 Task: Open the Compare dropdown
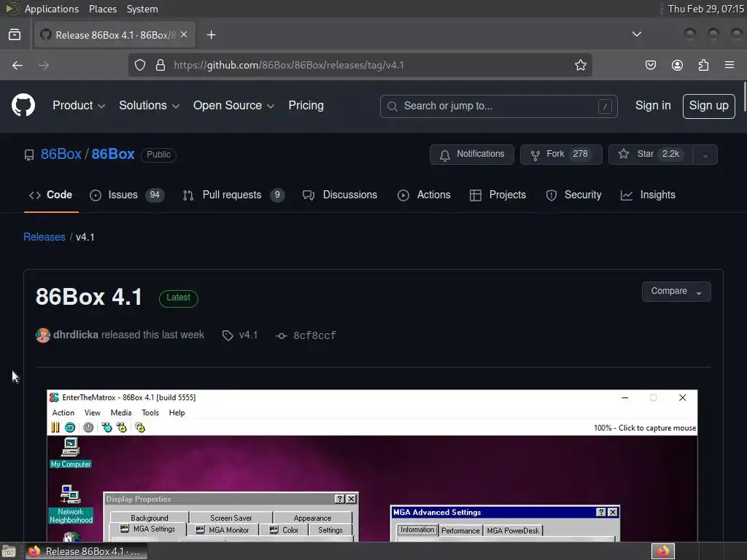pos(676,292)
